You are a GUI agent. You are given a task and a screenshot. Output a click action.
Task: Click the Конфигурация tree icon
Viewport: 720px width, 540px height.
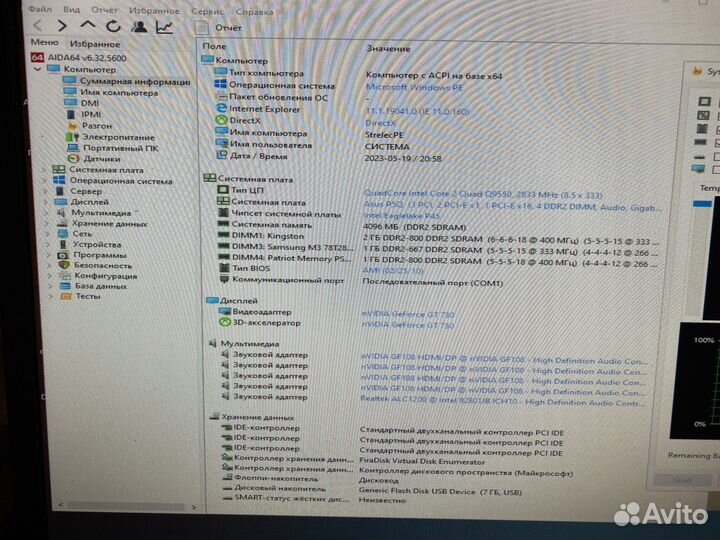point(65,276)
